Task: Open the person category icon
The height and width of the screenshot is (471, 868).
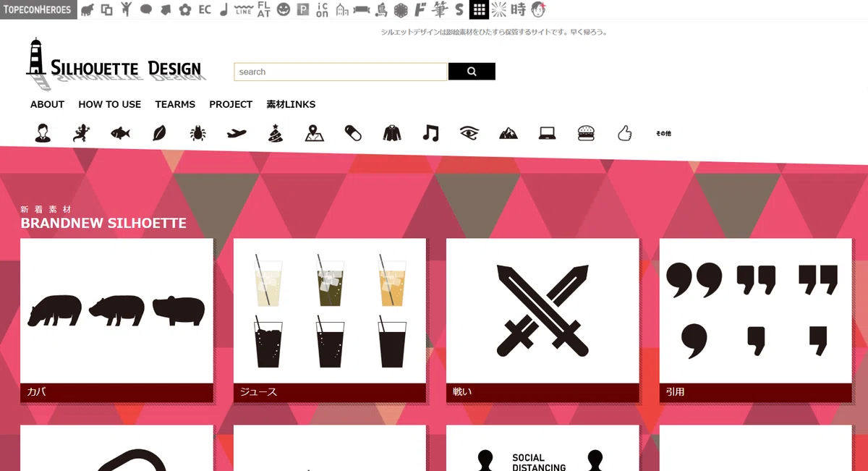Action: pos(43,133)
